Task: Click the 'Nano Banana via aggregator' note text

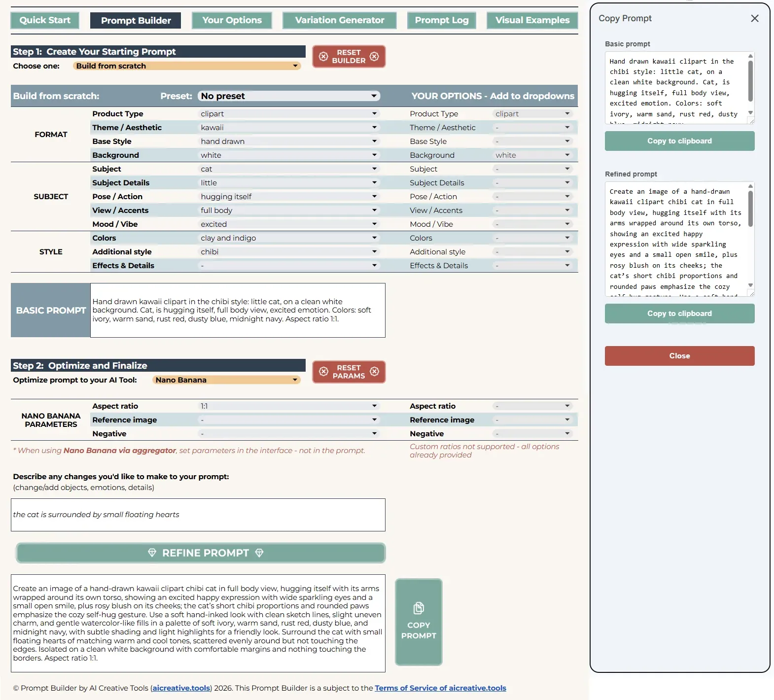Action: [120, 451]
